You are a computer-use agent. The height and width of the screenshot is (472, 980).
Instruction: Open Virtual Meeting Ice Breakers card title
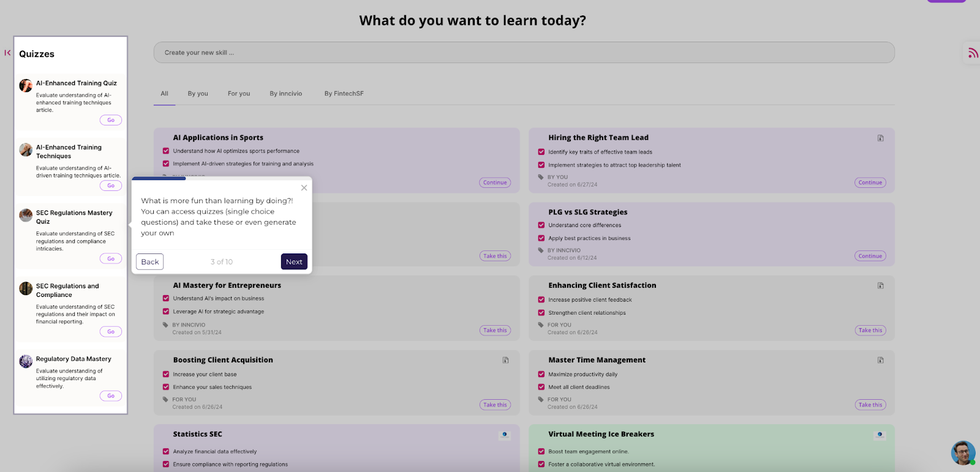tap(601, 434)
